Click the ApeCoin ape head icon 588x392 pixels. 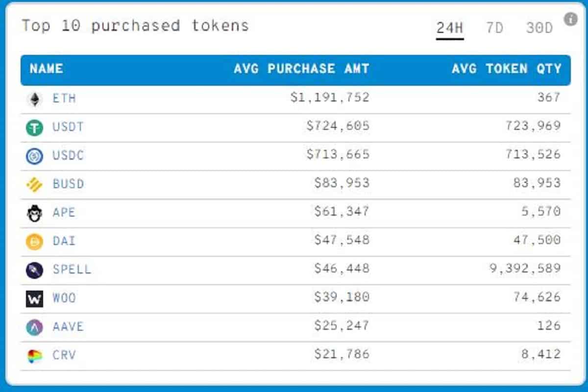coord(34,213)
